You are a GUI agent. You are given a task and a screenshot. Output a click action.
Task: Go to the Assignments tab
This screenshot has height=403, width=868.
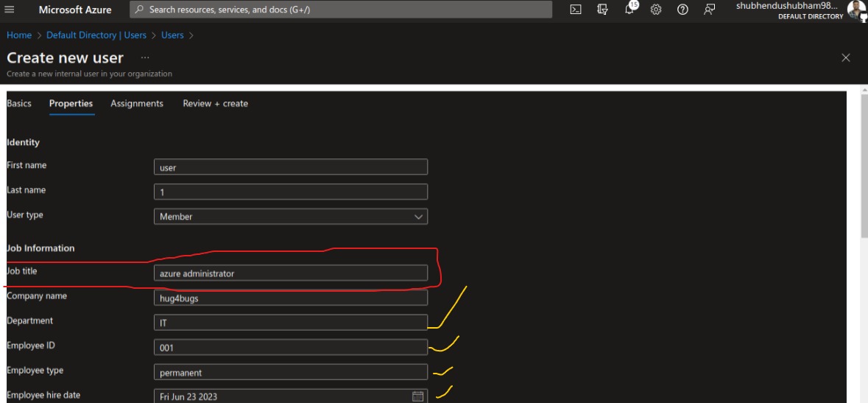tap(137, 104)
